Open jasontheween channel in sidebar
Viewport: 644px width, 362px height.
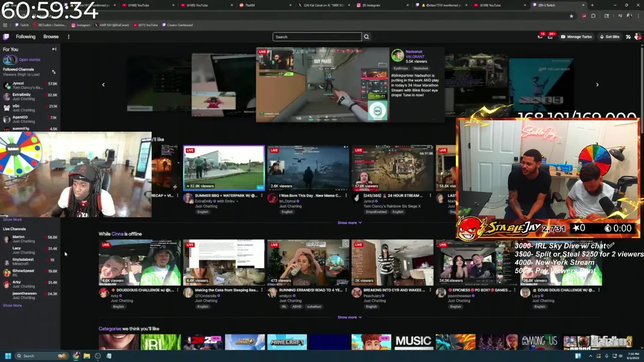[x=30, y=296]
